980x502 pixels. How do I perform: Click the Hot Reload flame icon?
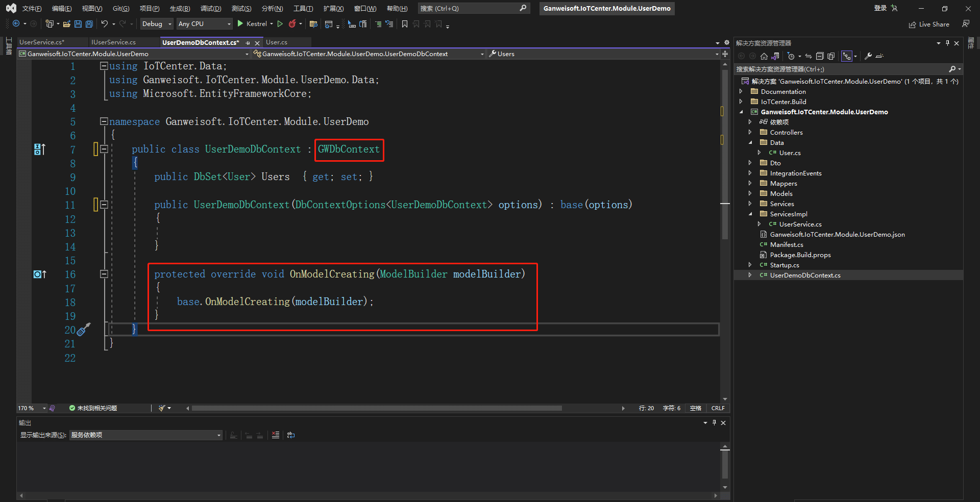pos(292,24)
